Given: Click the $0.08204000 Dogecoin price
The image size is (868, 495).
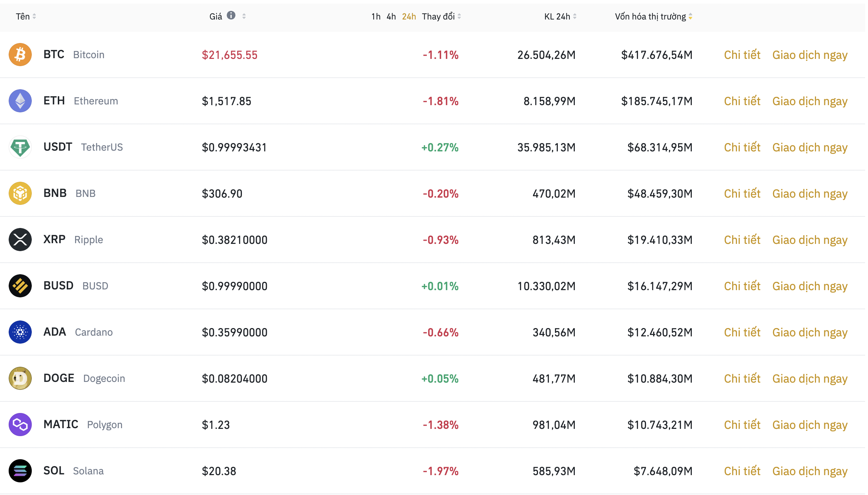Looking at the screenshot, I should [x=235, y=379].
